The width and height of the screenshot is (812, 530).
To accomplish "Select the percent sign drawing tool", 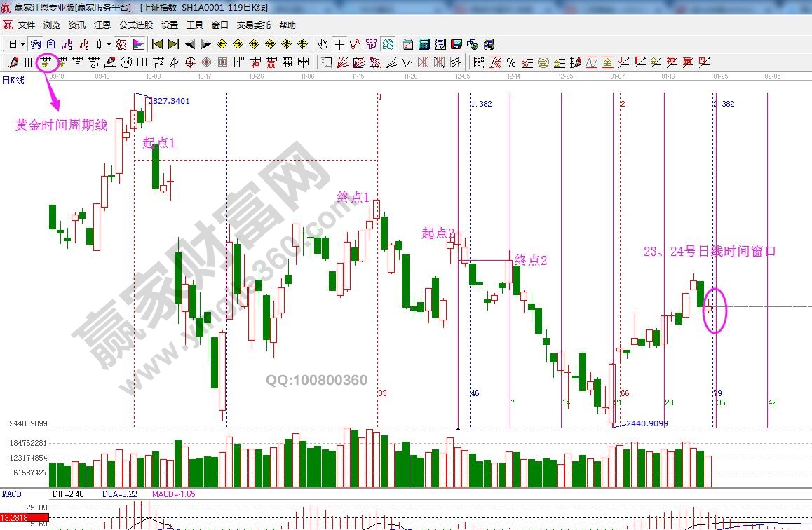I will coord(511,62).
